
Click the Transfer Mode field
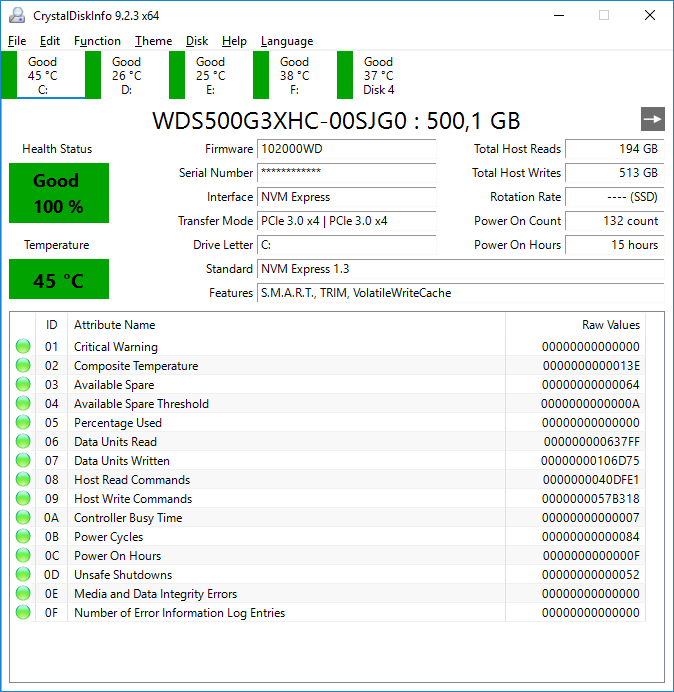[346, 221]
